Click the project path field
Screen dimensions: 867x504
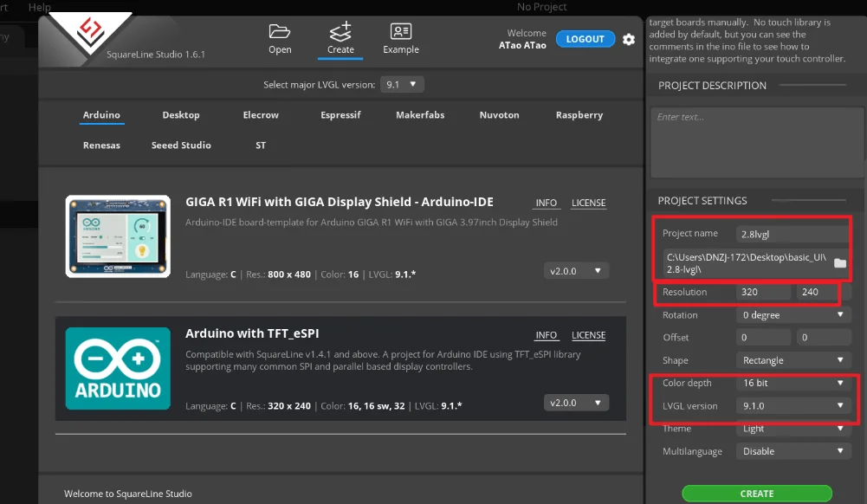coord(747,263)
